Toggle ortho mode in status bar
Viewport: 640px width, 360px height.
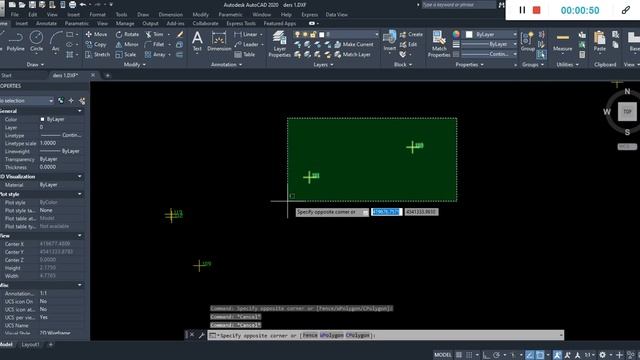point(486,355)
